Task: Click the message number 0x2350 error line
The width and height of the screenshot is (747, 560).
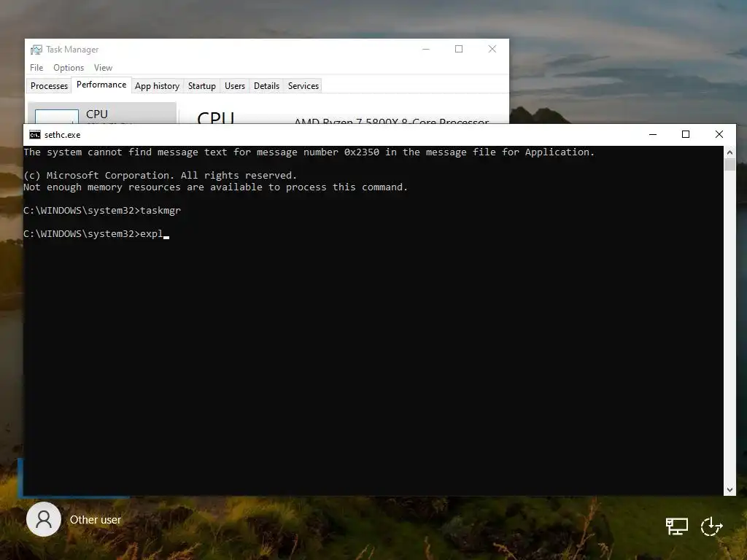Action: click(309, 152)
